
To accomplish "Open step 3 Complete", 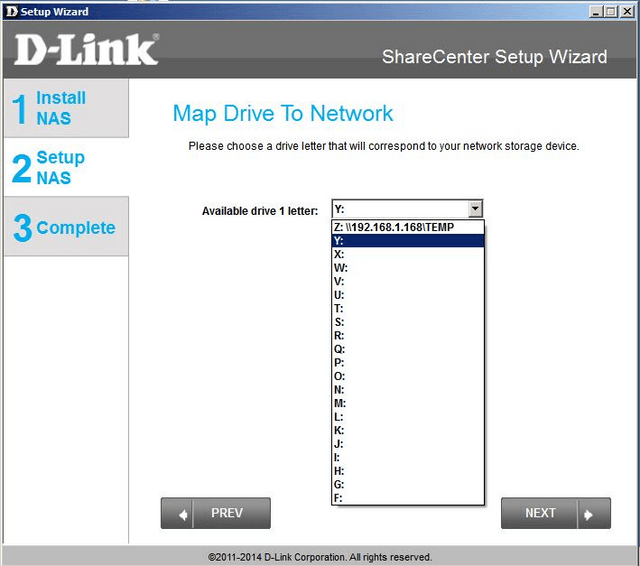I will coord(66,226).
